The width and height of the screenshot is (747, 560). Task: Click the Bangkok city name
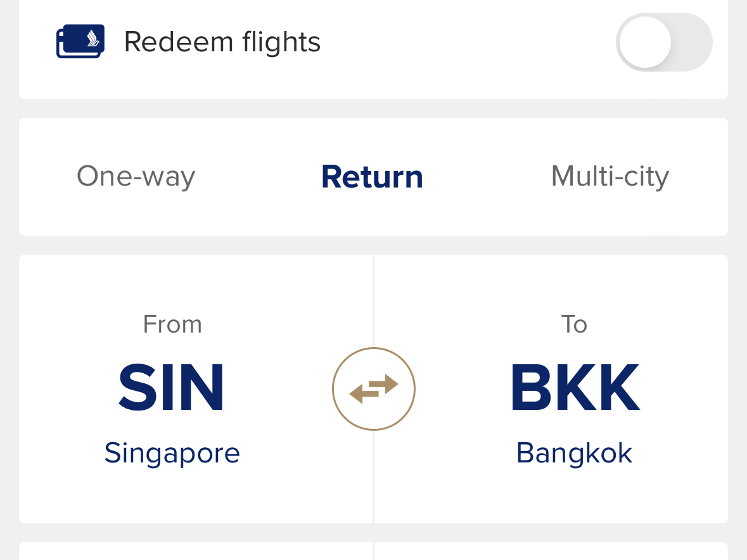(574, 453)
